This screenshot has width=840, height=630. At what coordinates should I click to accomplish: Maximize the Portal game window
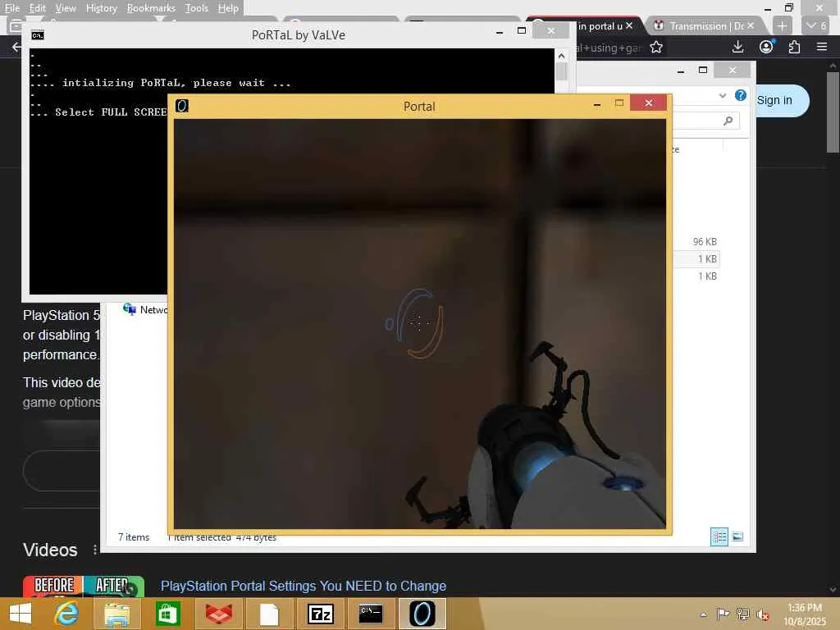(x=619, y=103)
